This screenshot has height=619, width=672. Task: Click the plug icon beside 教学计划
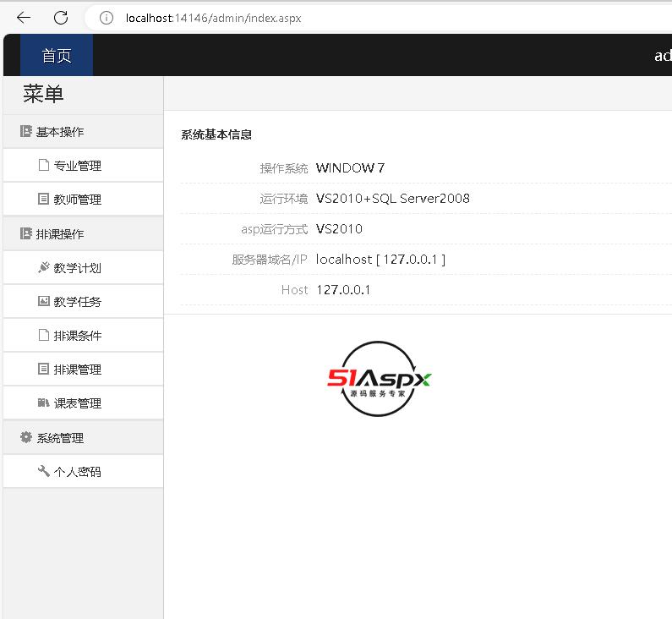(x=44, y=267)
